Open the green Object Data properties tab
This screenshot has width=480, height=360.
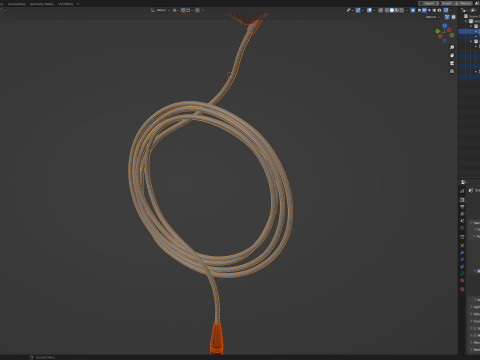pos(462,273)
